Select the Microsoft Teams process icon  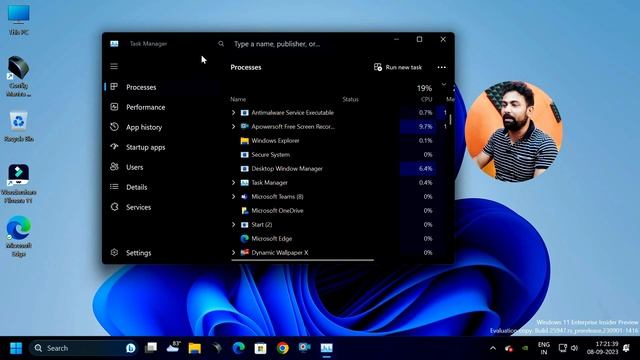pos(244,197)
